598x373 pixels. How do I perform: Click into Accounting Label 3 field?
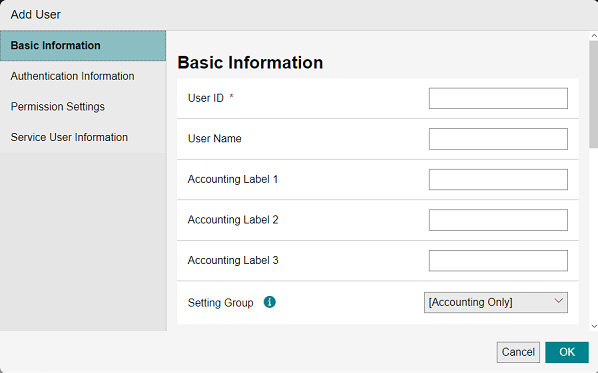498,260
